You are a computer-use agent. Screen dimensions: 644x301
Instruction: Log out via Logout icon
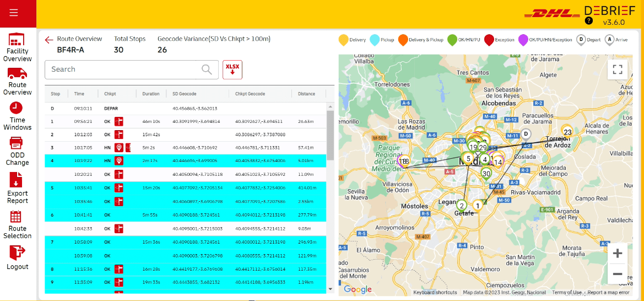[x=18, y=258]
